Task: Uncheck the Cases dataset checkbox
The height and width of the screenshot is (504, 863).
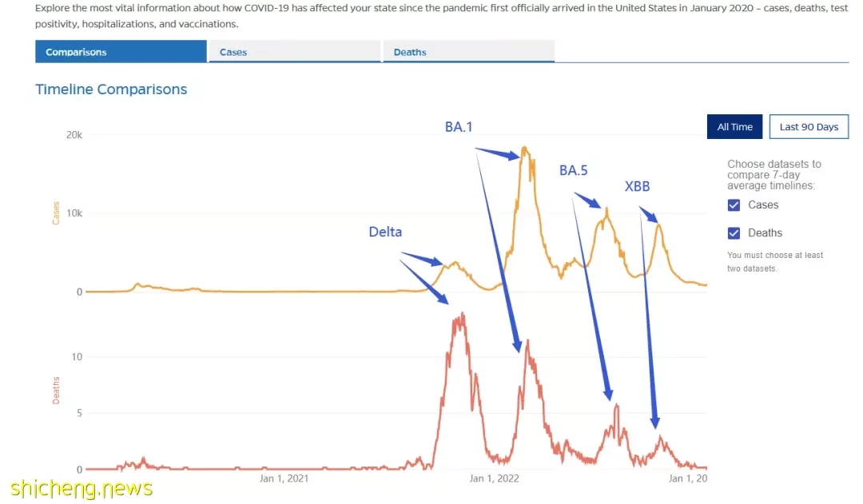Action: (x=734, y=205)
